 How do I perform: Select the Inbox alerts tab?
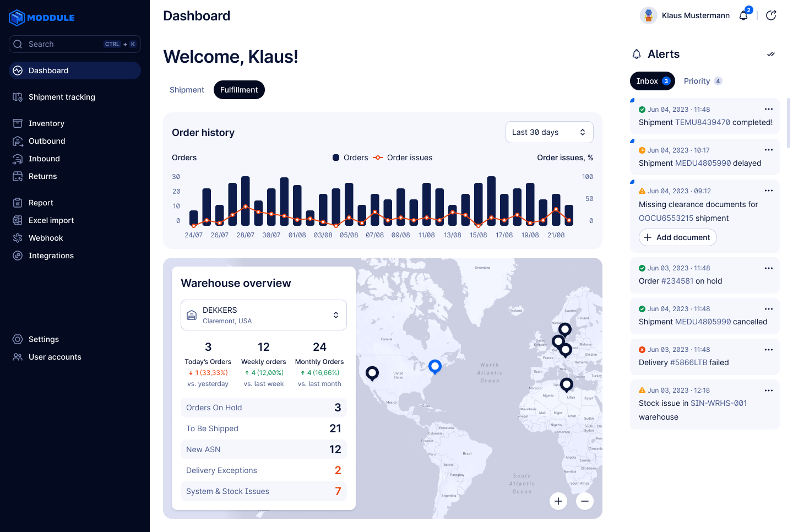(652, 81)
